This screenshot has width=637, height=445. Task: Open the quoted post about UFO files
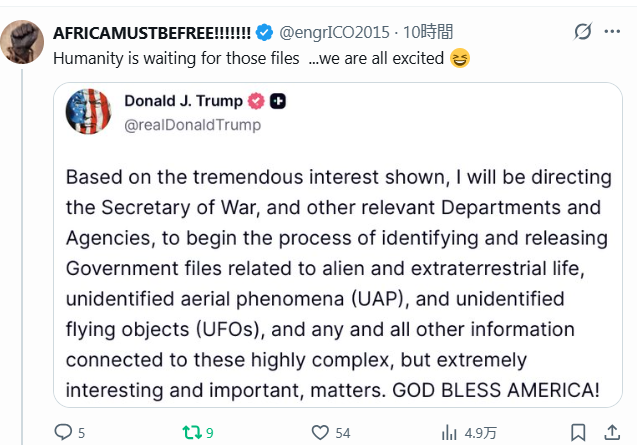point(338,290)
